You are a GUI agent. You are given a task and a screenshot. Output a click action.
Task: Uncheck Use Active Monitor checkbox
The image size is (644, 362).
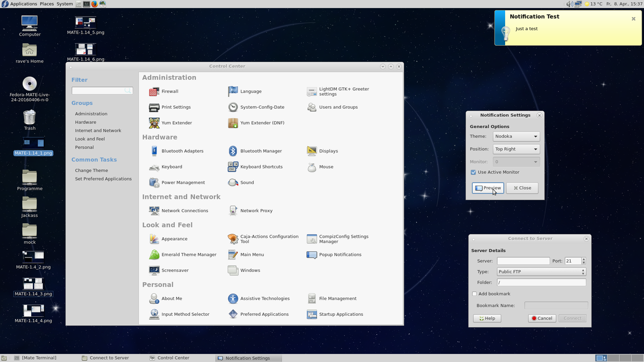473,172
